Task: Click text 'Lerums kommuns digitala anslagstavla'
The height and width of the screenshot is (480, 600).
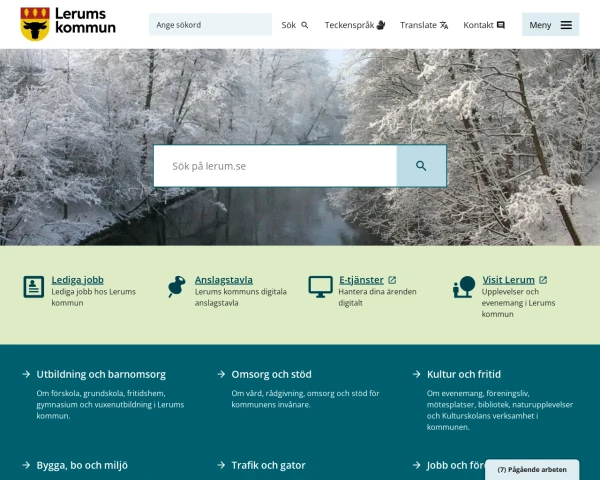Action: 240,297
